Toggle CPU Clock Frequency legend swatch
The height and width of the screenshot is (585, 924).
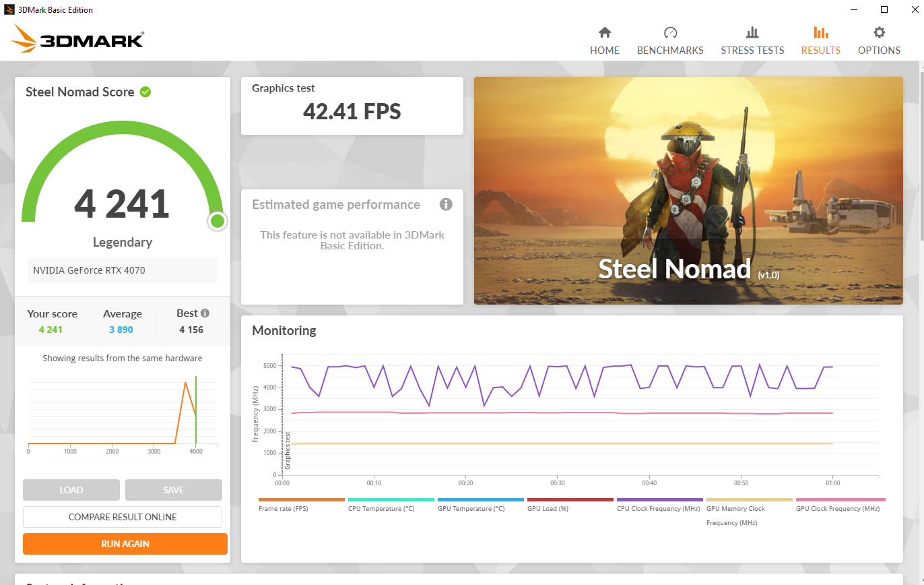coord(659,500)
